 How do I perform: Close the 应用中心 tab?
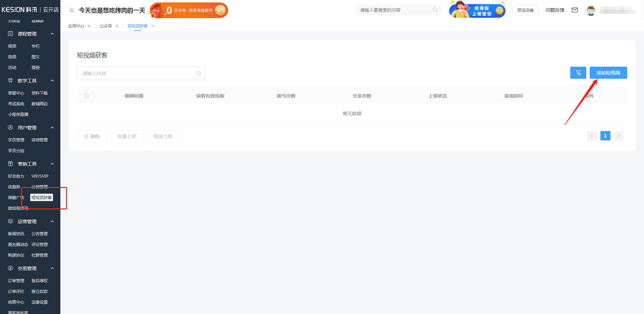(89, 26)
